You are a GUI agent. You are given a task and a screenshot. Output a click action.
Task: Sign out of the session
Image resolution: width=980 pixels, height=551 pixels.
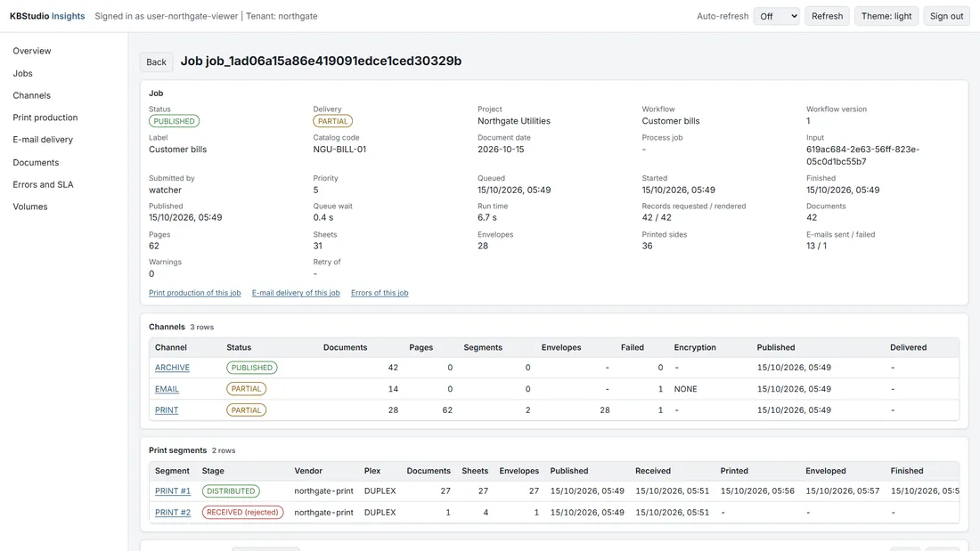pyautogui.click(x=946, y=16)
